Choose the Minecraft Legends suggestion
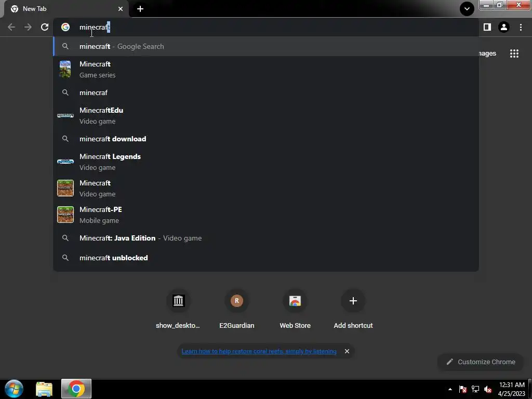Viewport: 532px width, 399px height. [x=266, y=162]
